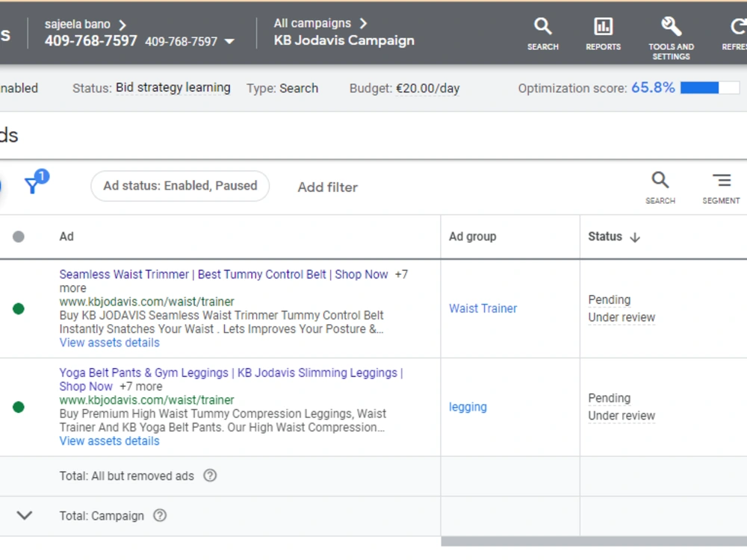Click the optimization score progress bar
The height and width of the screenshot is (560, 747).
tap(710, 87)
